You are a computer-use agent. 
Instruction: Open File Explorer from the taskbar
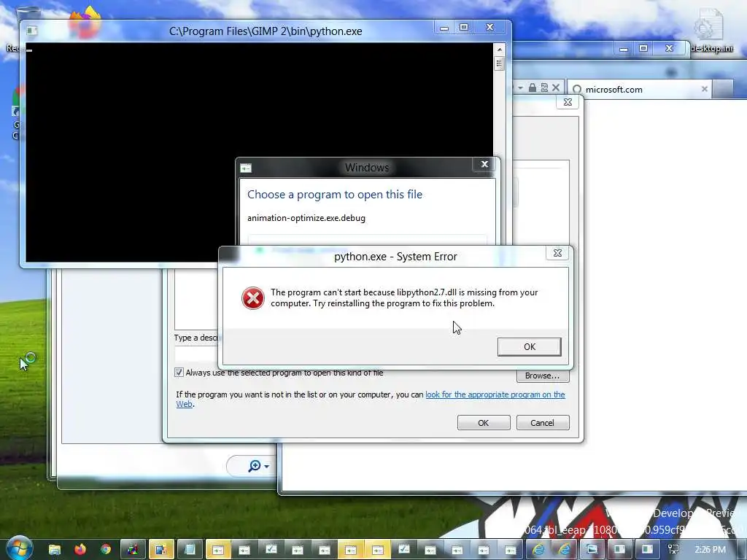click(54, 550)
